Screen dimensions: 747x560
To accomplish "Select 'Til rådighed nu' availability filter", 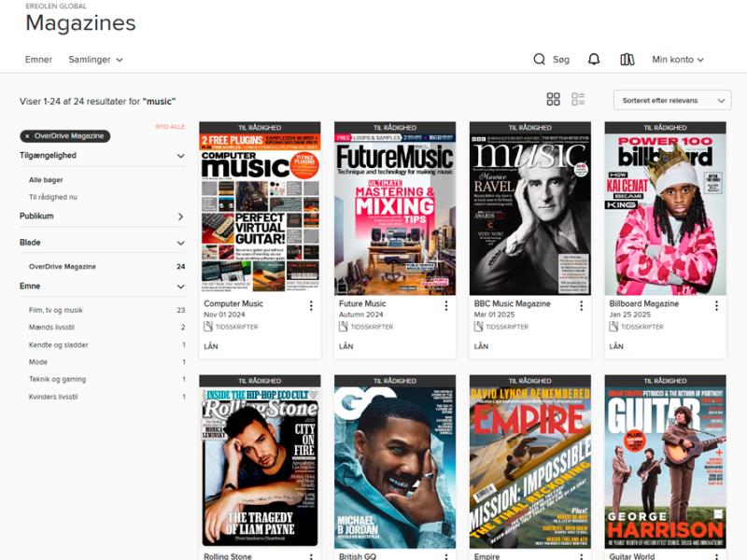I will (53, 197).
